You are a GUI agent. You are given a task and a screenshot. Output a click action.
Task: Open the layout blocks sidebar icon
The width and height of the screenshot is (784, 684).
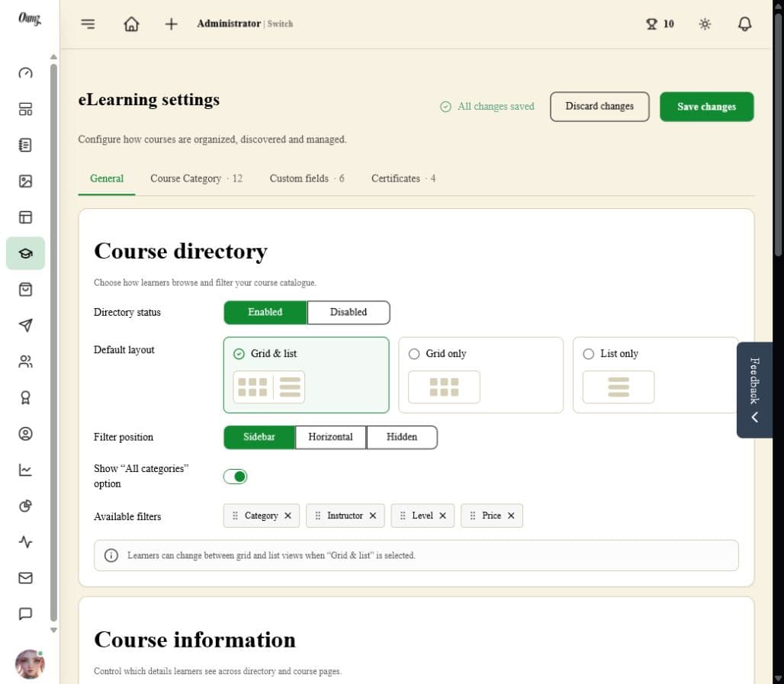[x=25, y=109]
